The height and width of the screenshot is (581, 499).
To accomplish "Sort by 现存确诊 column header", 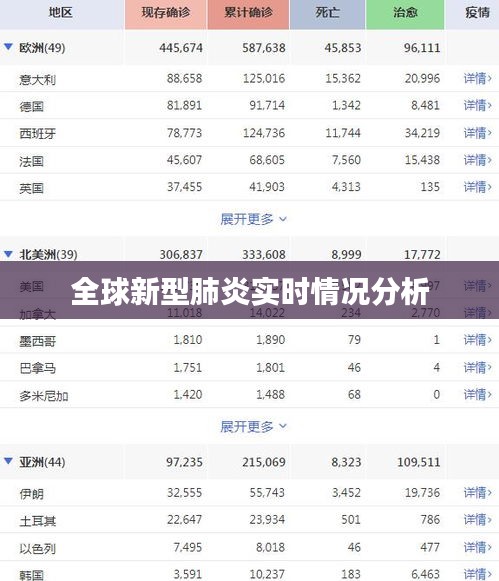I will pyautogui.click(x=166, y=14).
